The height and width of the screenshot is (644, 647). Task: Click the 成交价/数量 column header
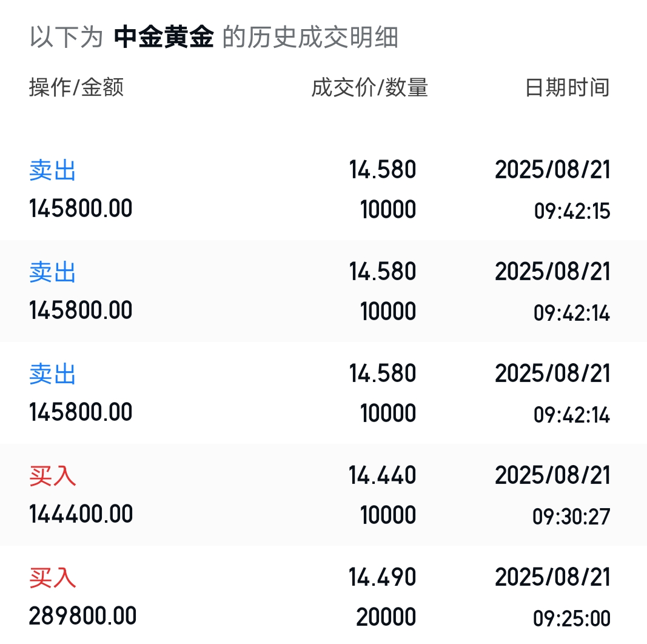pyautogui.click(x=370, y=88)
